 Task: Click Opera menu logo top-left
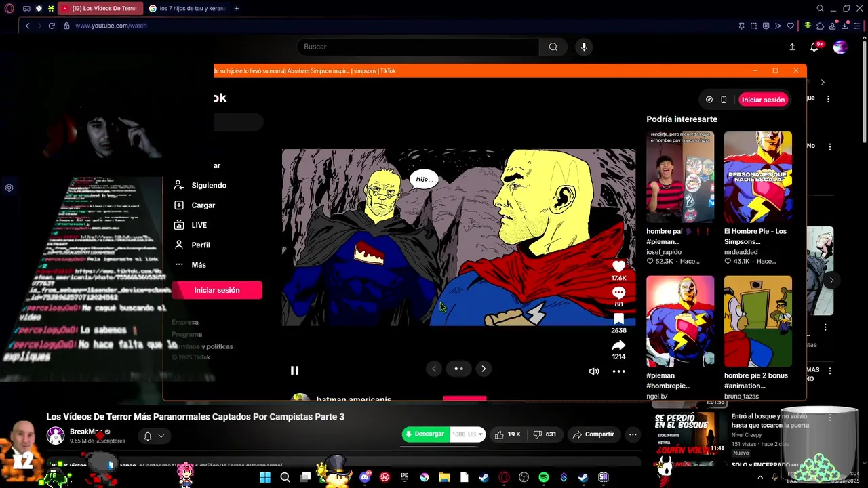click(x=9, y=8)
